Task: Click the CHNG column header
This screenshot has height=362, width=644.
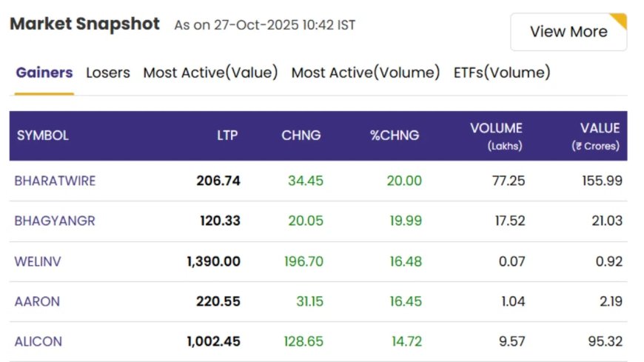Action: pyautogui.click(x=301, y=135)
